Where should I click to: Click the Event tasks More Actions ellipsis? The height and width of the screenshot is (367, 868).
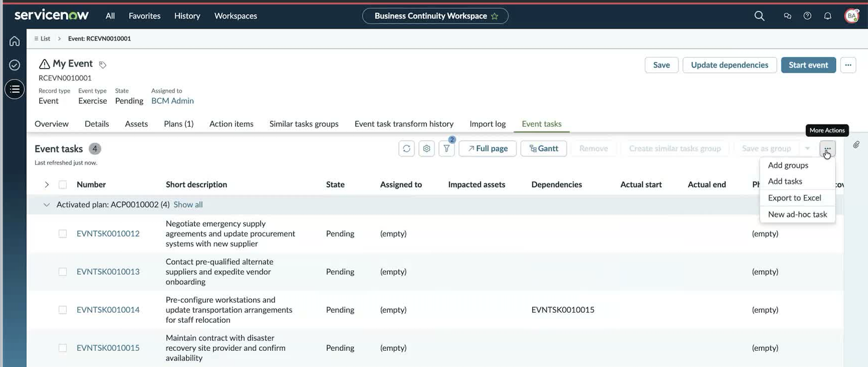tap(827, 149)
